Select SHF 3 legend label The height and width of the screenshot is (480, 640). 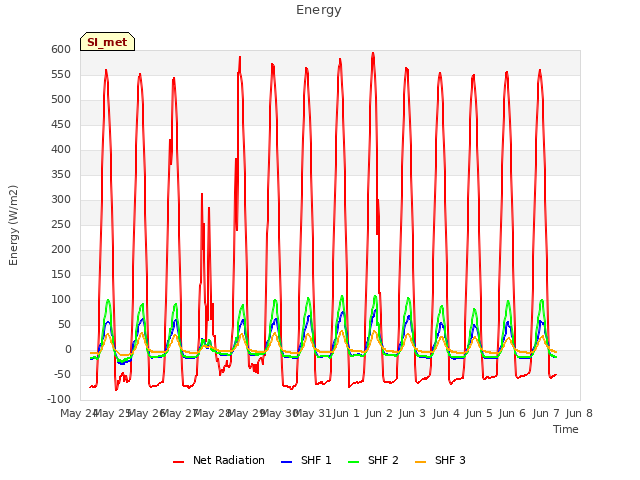click(x=450, y=460)
